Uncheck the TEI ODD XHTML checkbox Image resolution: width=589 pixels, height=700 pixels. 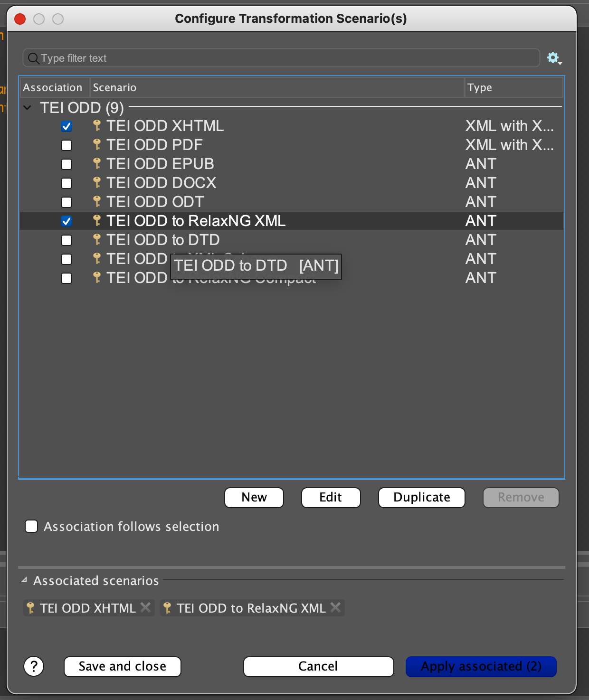66,126
